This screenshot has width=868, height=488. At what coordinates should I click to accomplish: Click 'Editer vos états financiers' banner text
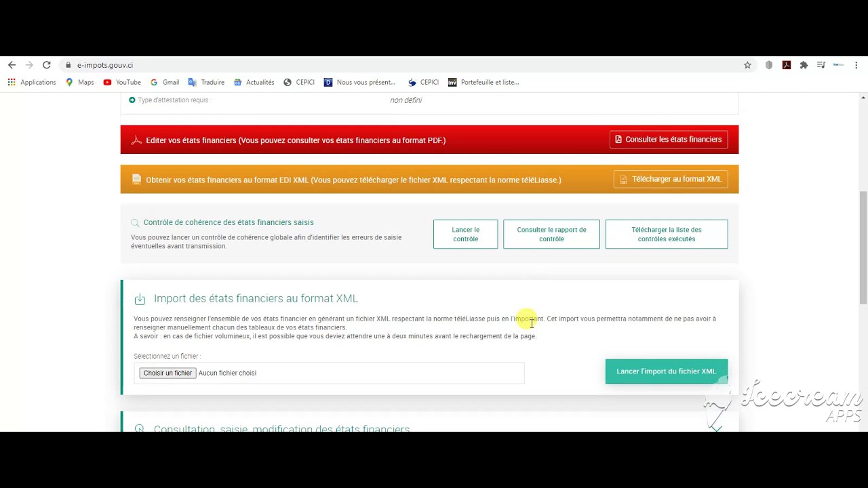point(296,140)
